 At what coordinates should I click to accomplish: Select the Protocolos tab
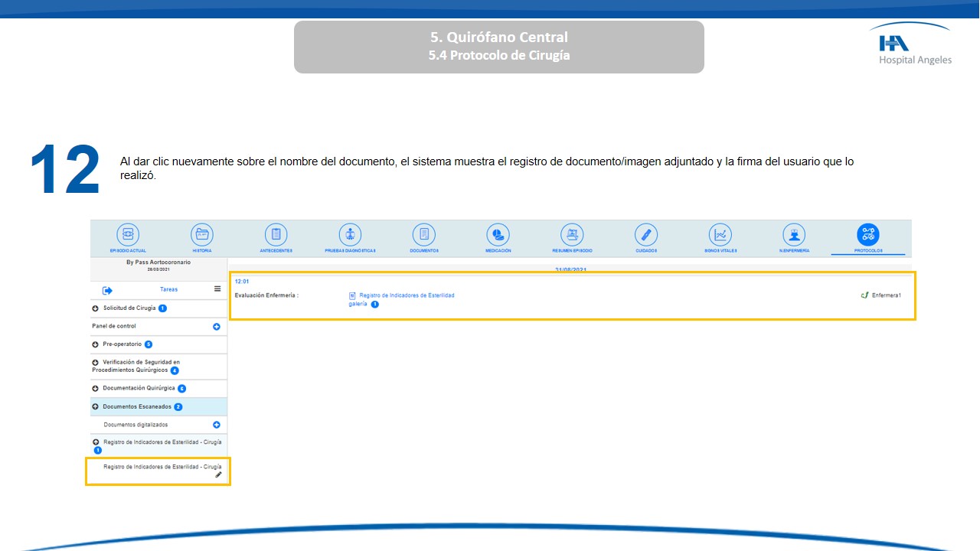pyautogui.click(x=868, y=236)
